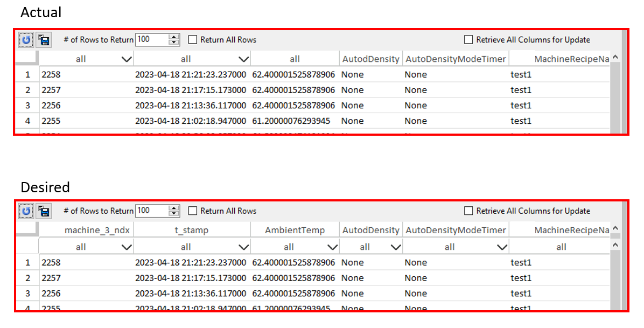This screenshot has height=328, width=644.
Task: Check Retrieve All Columns for Update in Desired grid
Action: 468,211
